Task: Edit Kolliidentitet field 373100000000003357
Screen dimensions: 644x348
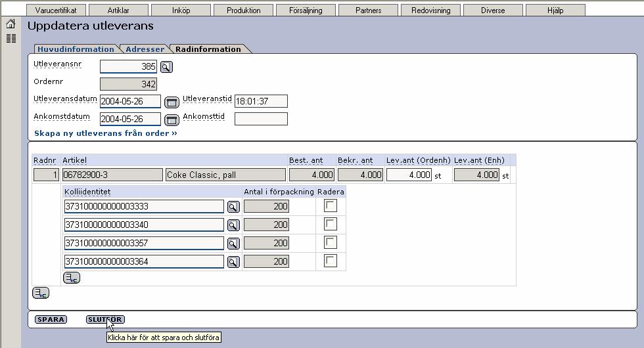Action: pos(144,243)
